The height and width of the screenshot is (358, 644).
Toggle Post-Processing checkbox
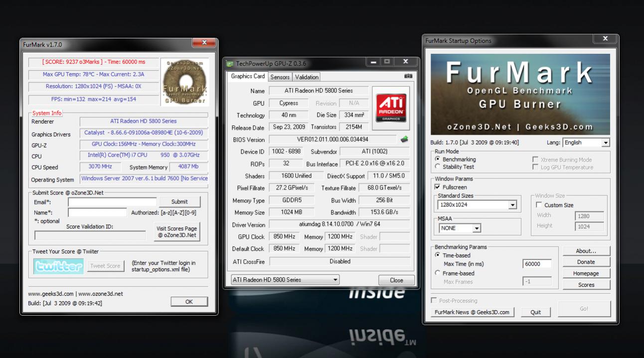pos(434,301)
